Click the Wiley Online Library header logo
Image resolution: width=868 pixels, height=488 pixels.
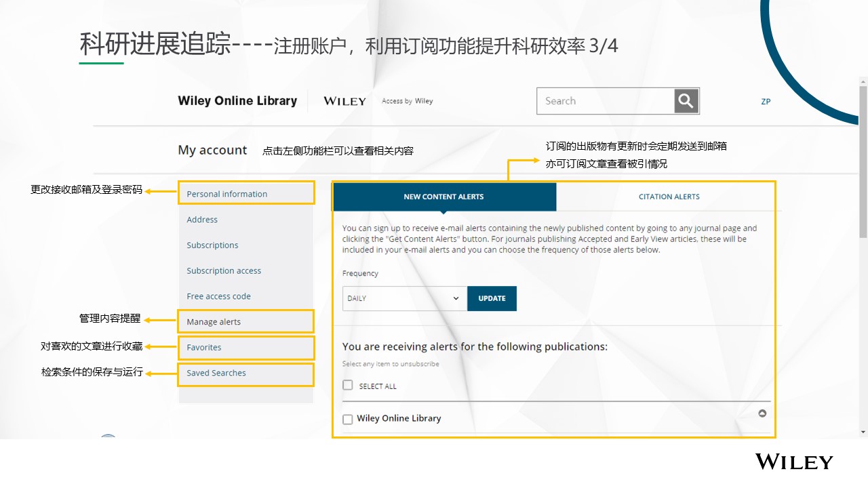pos(237,100)
